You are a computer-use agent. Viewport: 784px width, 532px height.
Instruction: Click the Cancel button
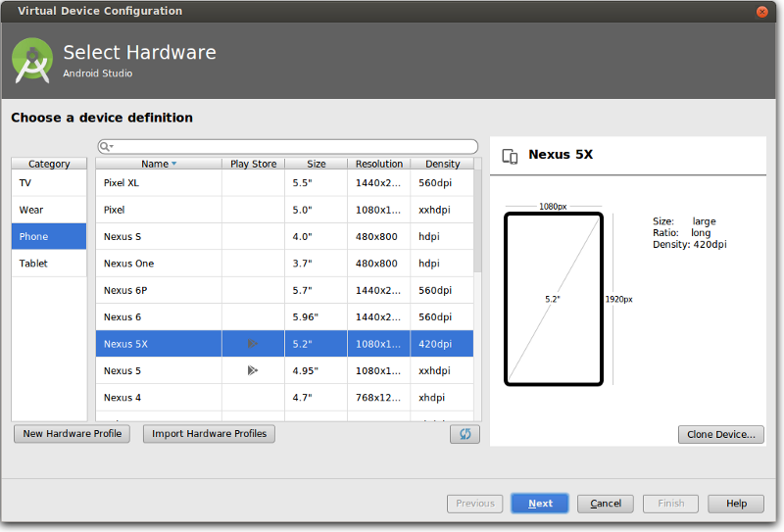[606, 504]
